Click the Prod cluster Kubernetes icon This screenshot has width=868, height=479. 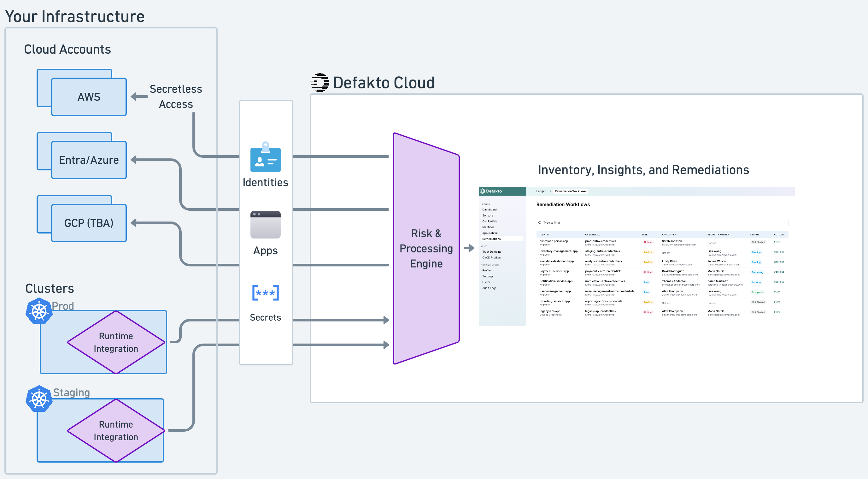pos(39,311)
